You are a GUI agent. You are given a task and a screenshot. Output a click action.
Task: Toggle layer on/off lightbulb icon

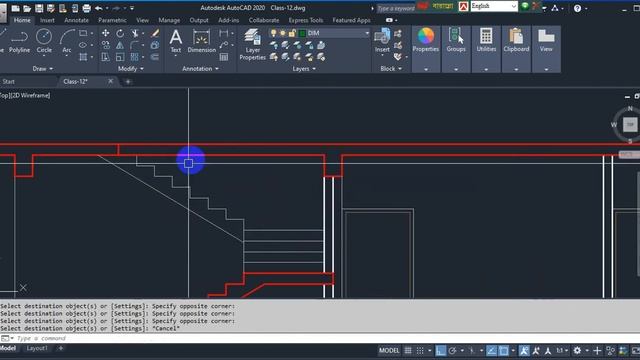(273, 33)
